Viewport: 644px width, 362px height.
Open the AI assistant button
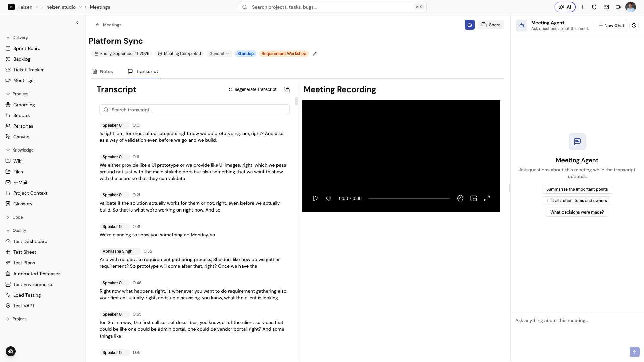pyautogui.click(x=565, y=7)
